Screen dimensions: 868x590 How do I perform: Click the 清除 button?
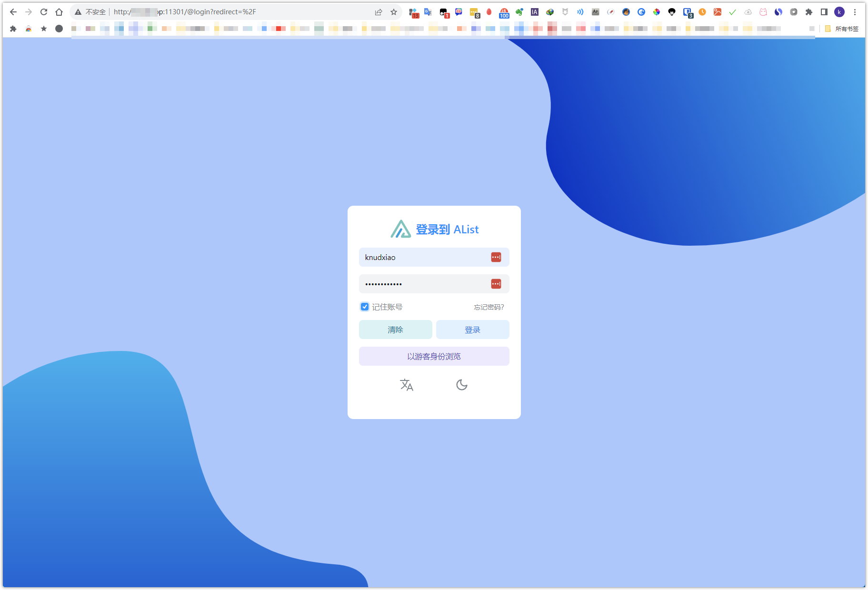[396, 330]
